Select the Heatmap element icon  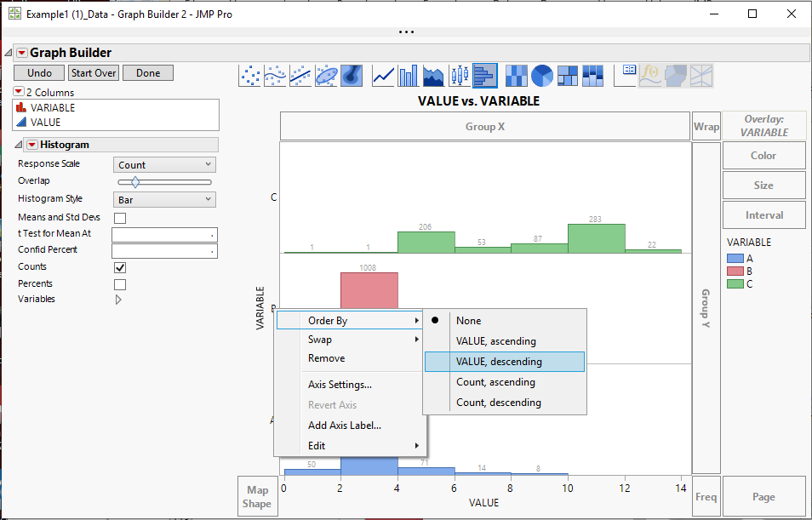(x=516, y=75)
